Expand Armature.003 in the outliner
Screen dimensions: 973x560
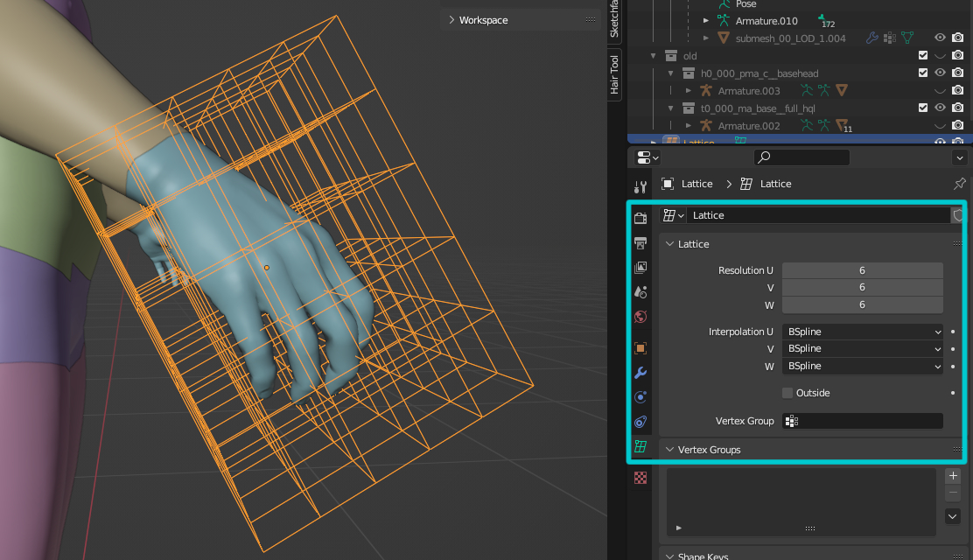click(689, 91)
